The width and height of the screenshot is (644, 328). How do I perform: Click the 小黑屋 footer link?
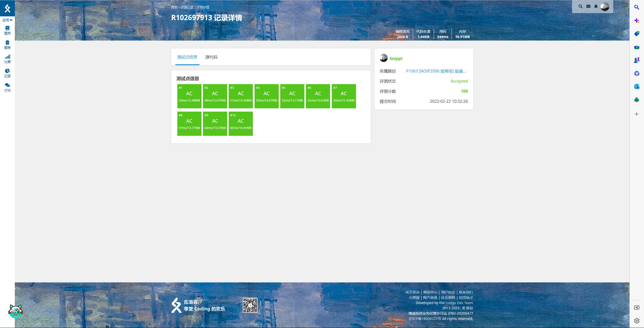(414, 298)
